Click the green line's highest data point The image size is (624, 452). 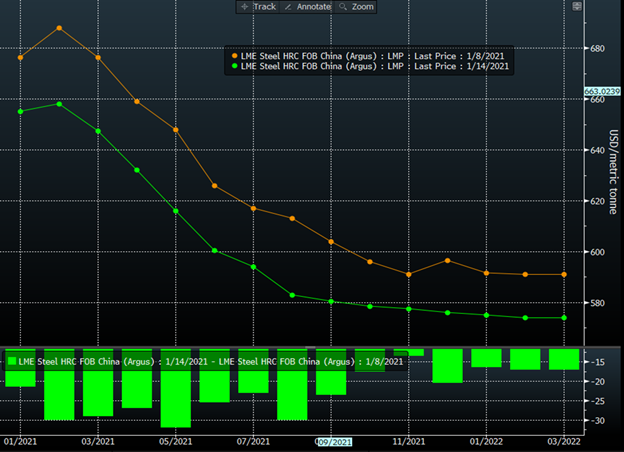59,103
